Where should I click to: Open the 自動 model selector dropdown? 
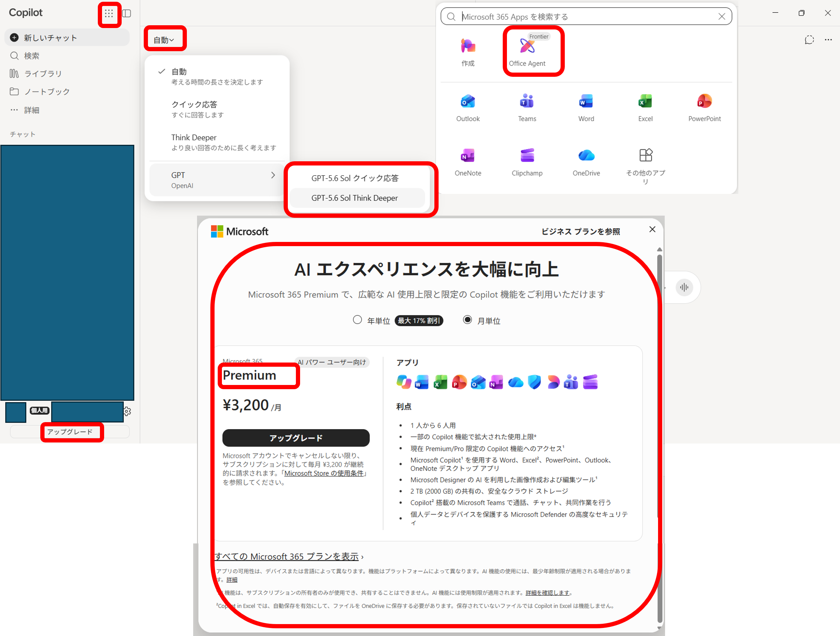point(164,40)
